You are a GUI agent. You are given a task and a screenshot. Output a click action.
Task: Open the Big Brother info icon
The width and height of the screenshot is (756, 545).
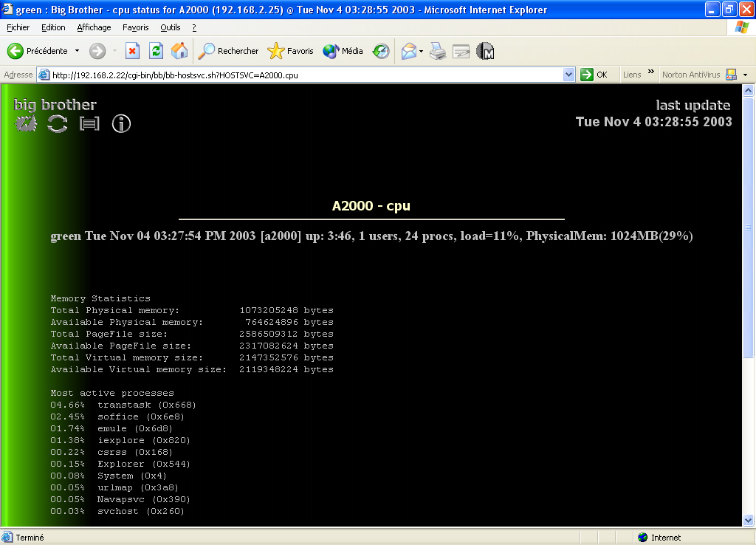121,124
